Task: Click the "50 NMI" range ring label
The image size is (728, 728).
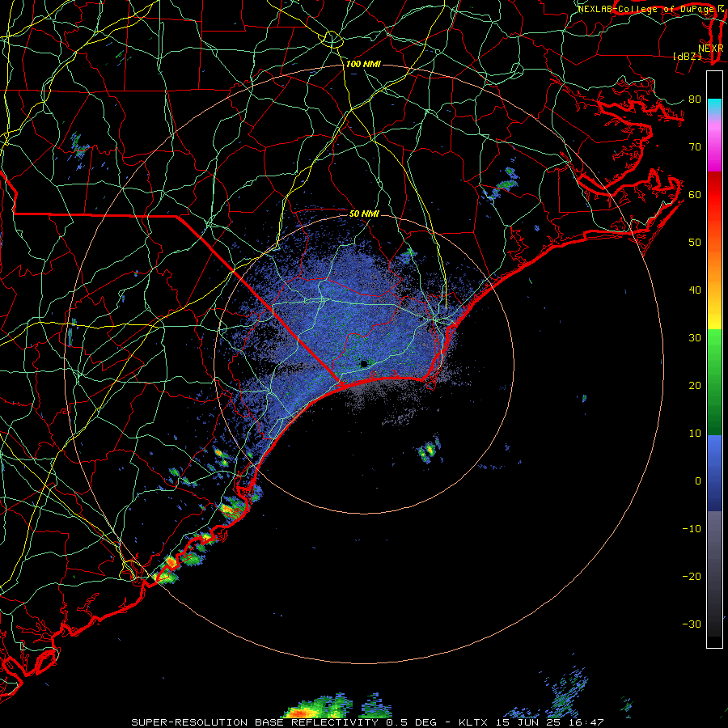Action: pyautogui.click(x=364, y=214)
